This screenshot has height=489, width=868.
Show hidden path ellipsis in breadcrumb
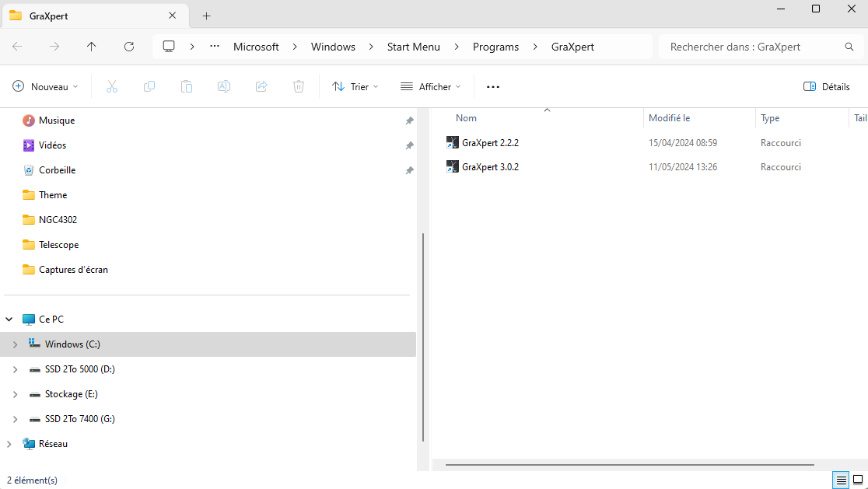[215, 47]
